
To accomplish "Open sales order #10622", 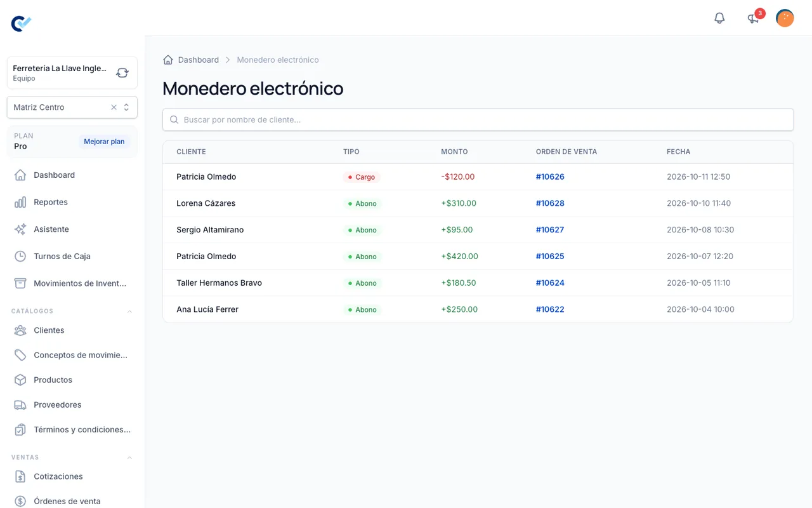I will pyautogui.click(x=550, y=310).
